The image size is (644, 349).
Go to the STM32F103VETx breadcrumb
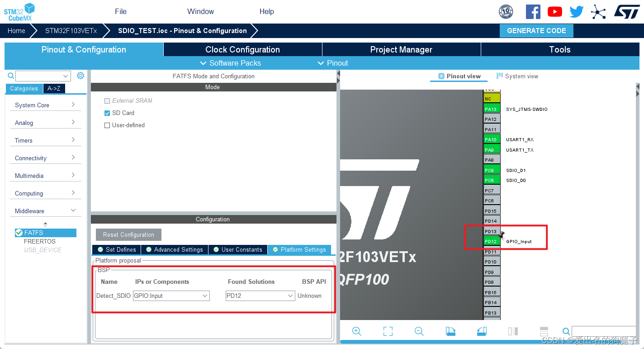71,31
